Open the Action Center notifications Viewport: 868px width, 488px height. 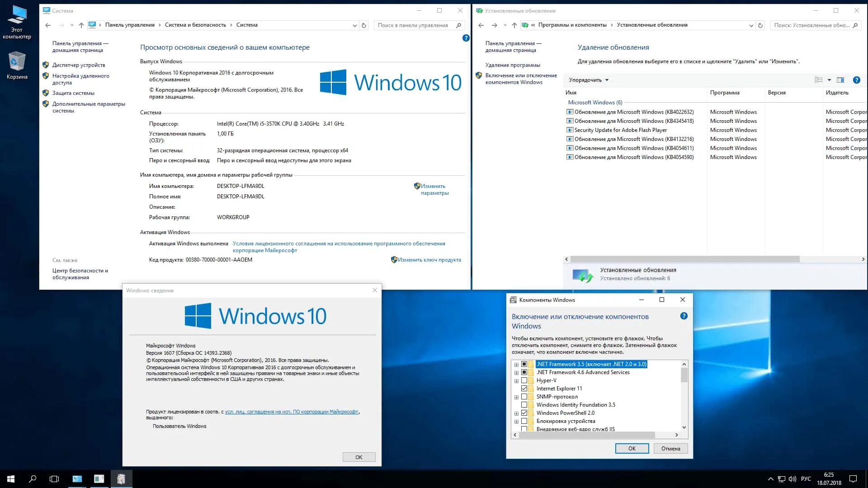pyautogui.click(x=853, y=479)
